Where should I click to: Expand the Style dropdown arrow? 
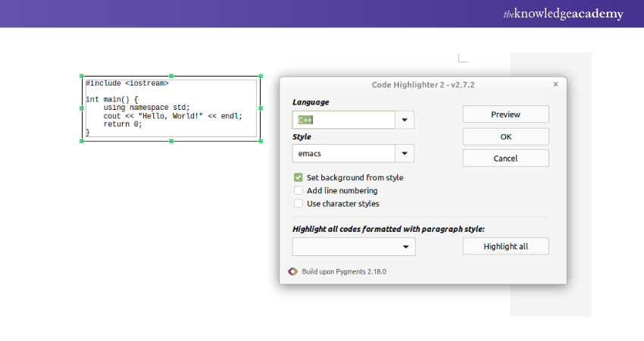point(405,153)
